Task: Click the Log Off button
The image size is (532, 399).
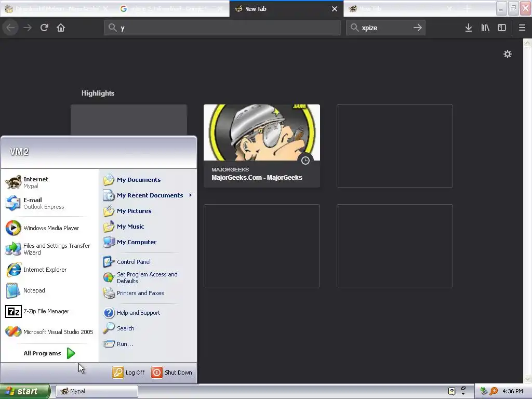Action: click(x=128, y=372)
